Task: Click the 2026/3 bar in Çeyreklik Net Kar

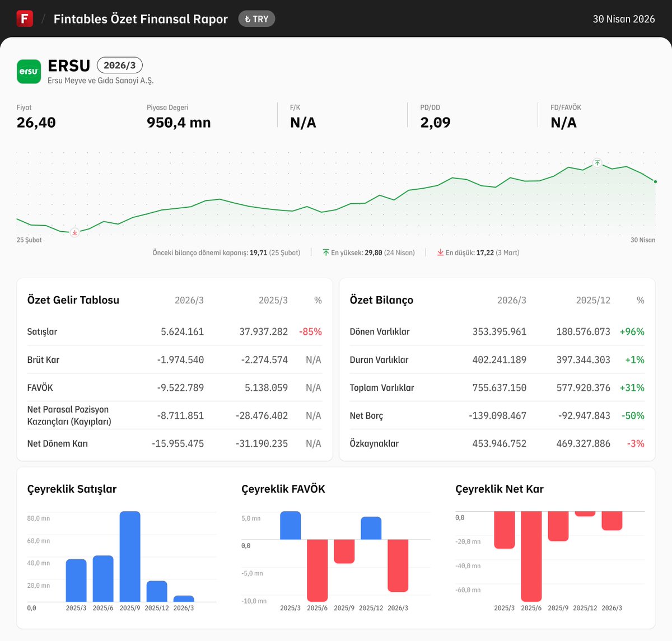Action: 612,521
